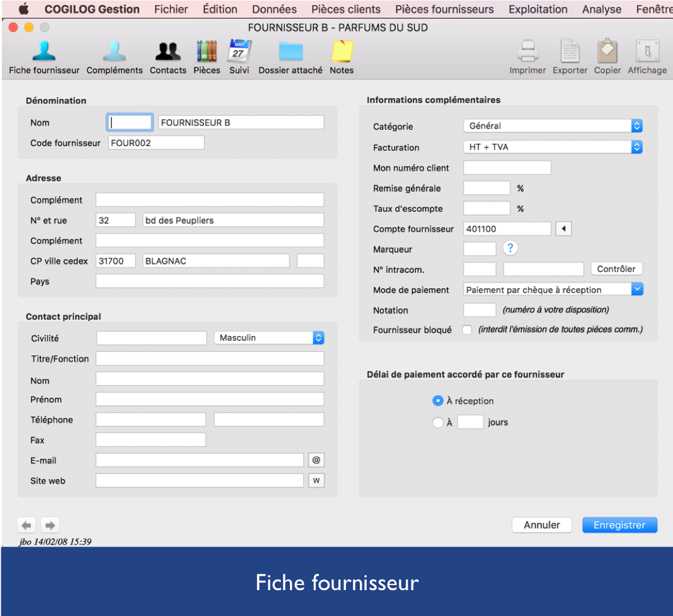This screenshot has width=673, height=616.
Task: Click the contact Nom field
Action: tap(210, 379)
